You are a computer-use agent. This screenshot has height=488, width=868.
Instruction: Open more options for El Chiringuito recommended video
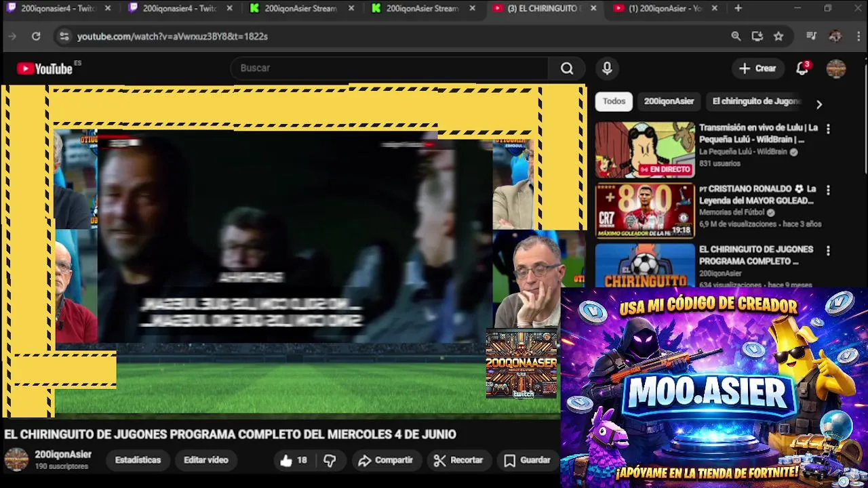(828, 251)
